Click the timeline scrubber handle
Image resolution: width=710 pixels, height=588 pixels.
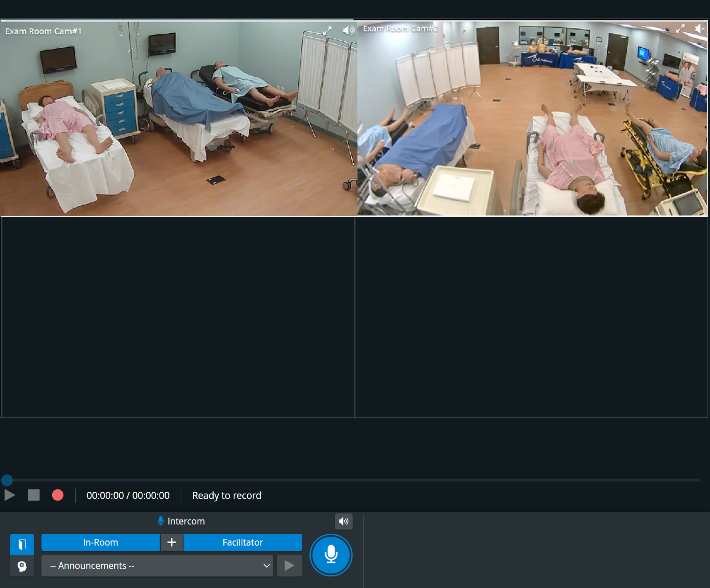(x=7, y=480)
